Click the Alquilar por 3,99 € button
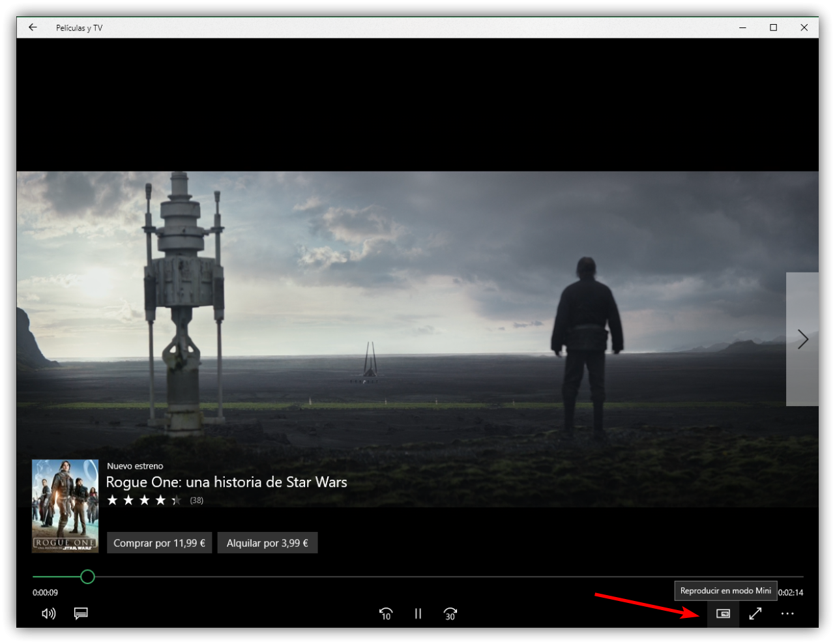Viewport: 835px width, 644px height. click(x=267, y=543)
